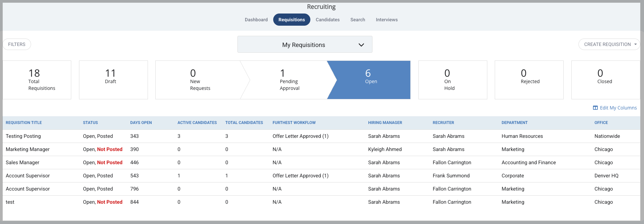Select the Total Requisitions card
This screenshot has width=644, height=224.
pos(37,80)
